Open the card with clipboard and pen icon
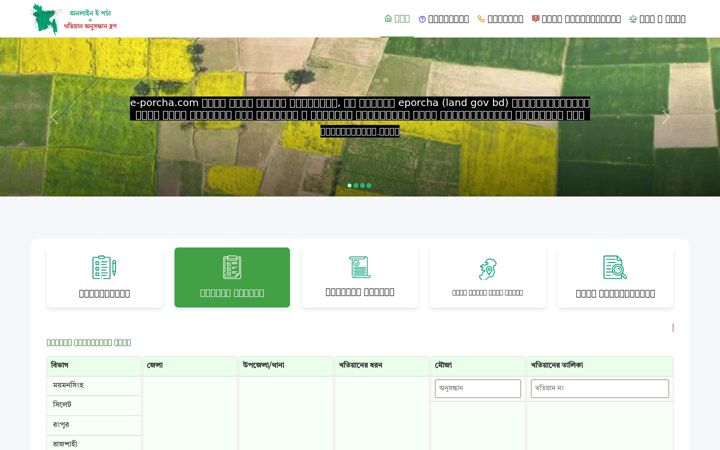 coord(104,277)
